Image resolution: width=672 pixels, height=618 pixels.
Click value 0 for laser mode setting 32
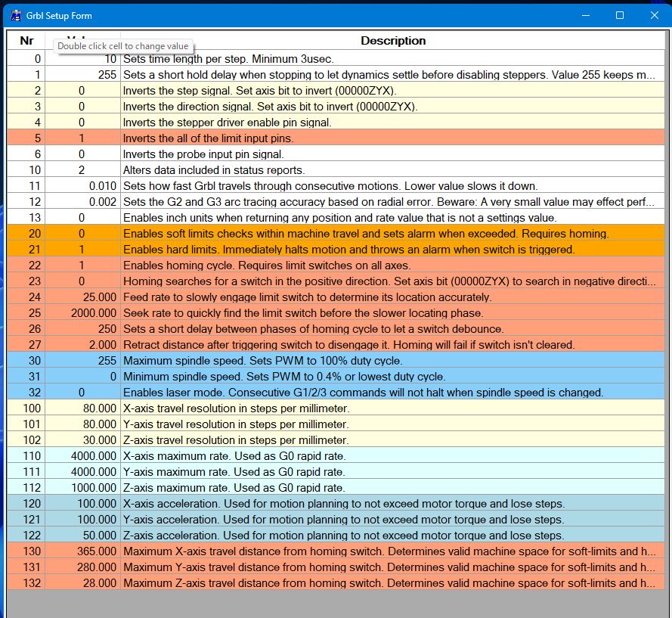tap(82, 392)
